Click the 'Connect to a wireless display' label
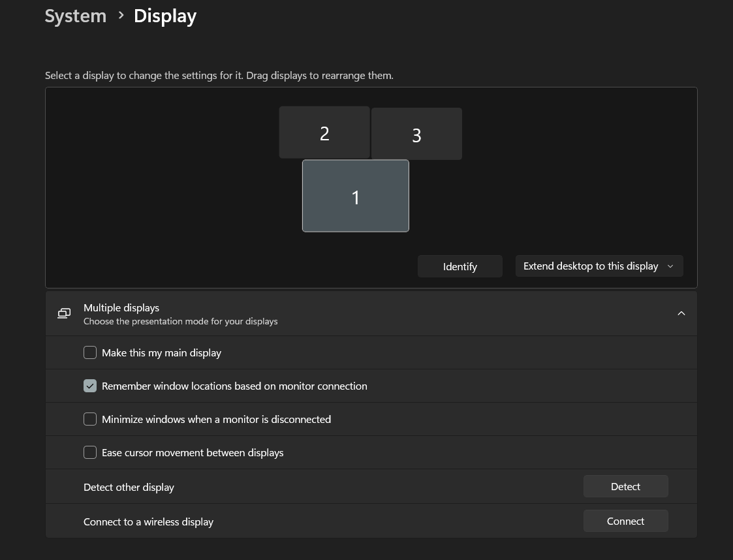This screenshot has height=560, width=733. (x=148, y=521)
